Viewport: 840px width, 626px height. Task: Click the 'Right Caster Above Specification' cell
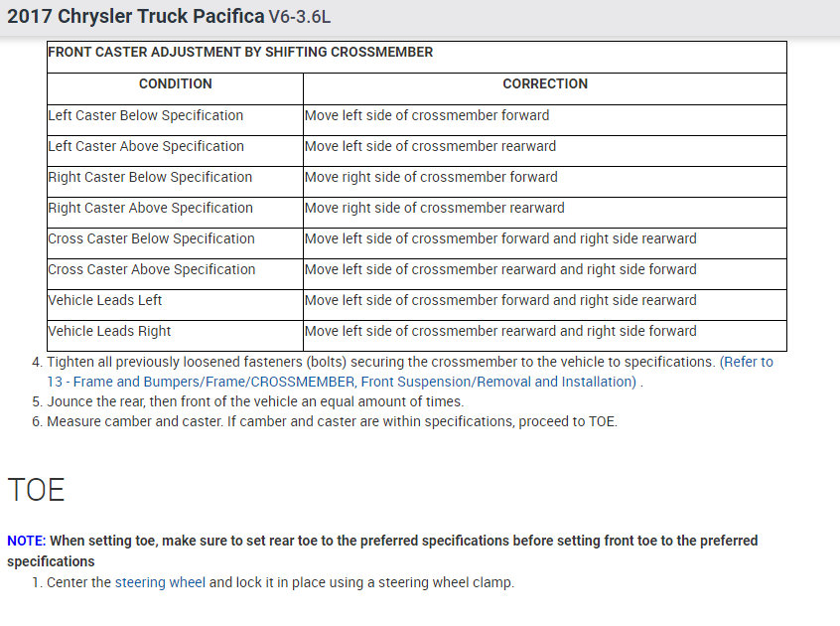coord(150,208)
